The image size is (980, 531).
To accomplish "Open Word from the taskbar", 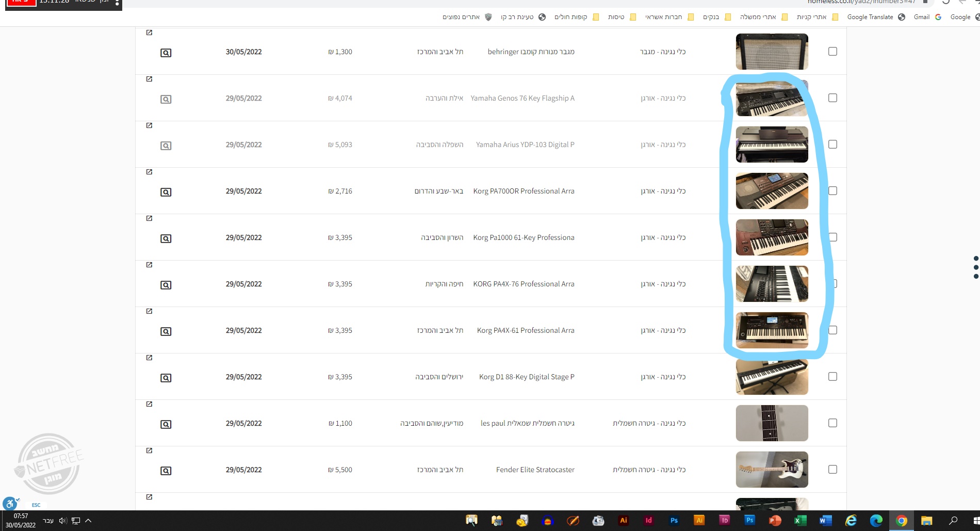I will [825, 520].
